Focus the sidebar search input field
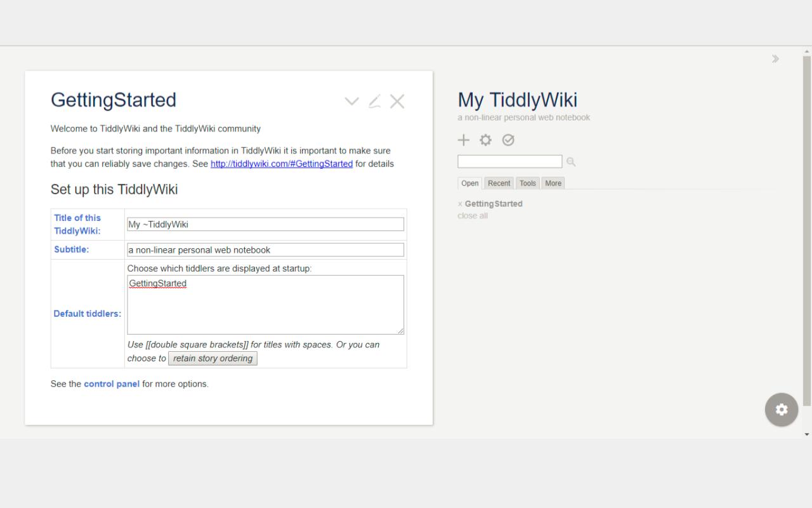The width and height of the screenshot is (812, 508). point(510,161)
